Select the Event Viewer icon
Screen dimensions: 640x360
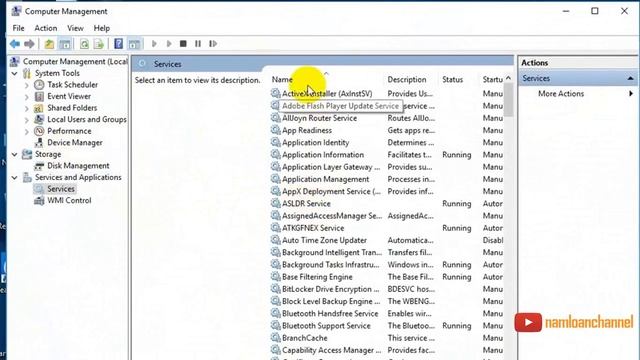pyautogui.click(x=39, y=96)
